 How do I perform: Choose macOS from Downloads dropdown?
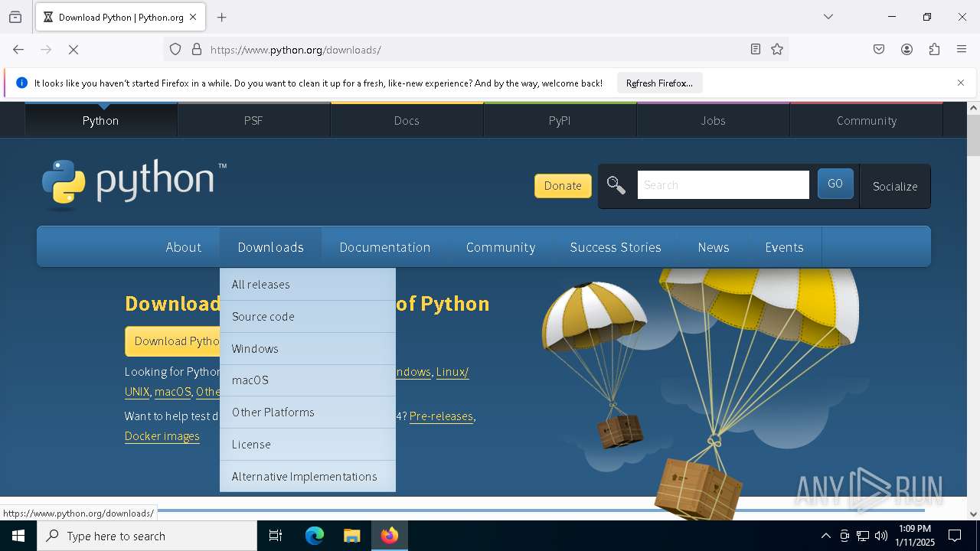tap(308, 380)
